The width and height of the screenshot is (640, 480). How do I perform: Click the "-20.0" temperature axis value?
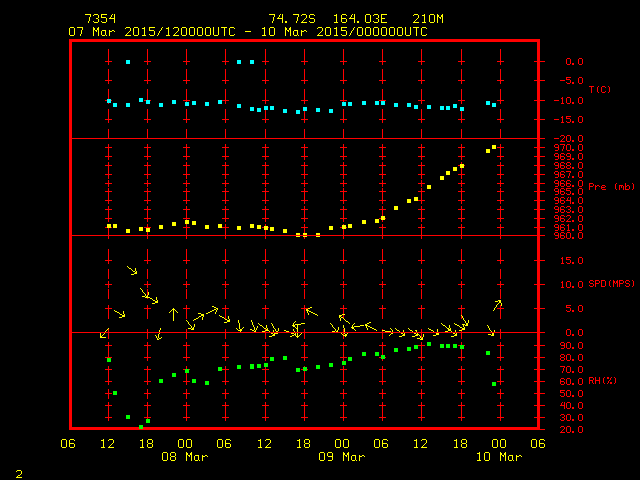pyautogui.click(x=569, y=139)
